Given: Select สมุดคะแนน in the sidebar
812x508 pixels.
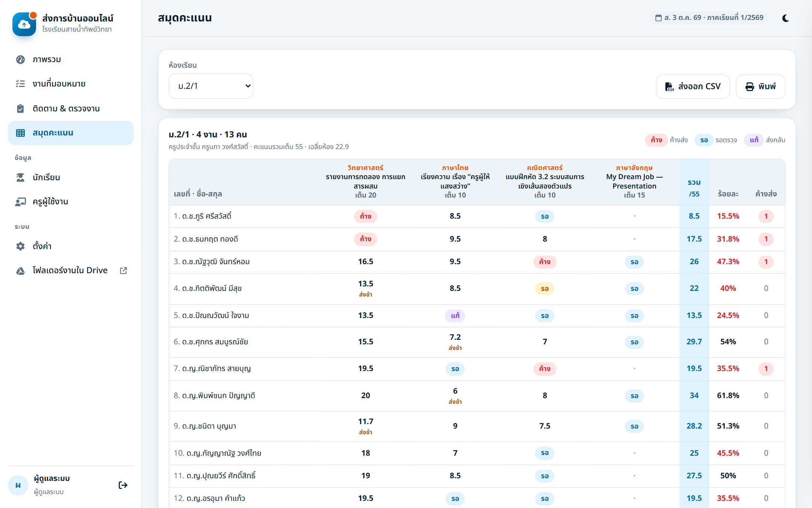Looking at the screenshot, I should pos(71,133).
